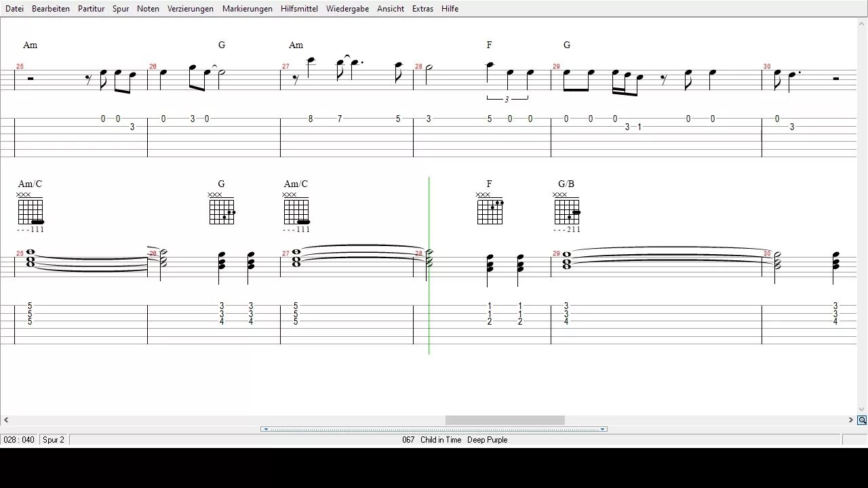Image resolution: width=868 pixels, height=488 pixels.
Task: Click the G chord name above measure 29
Action: click(567, 45)
